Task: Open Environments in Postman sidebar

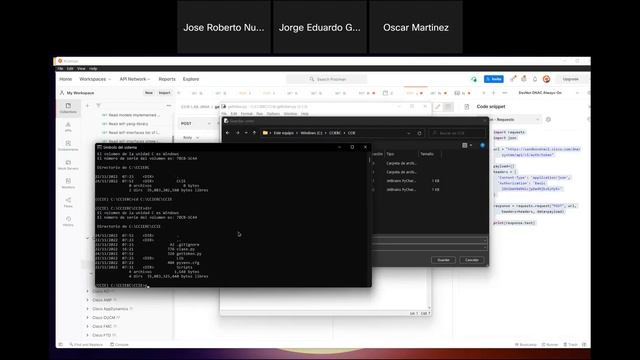Action: (68, 145)
